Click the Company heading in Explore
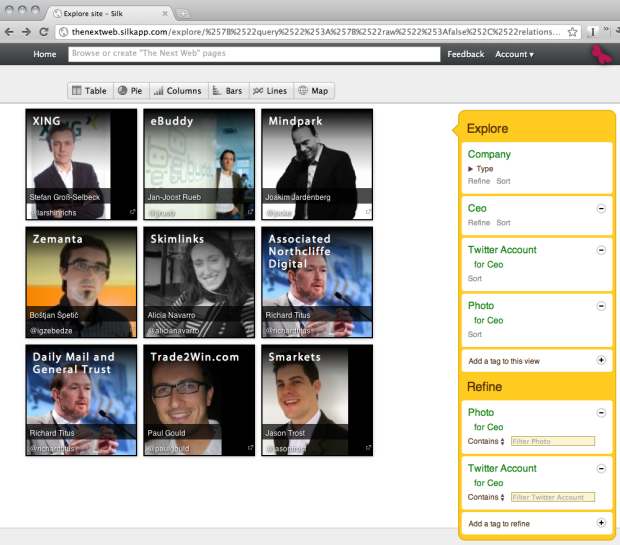 click(x=489, y=154)
